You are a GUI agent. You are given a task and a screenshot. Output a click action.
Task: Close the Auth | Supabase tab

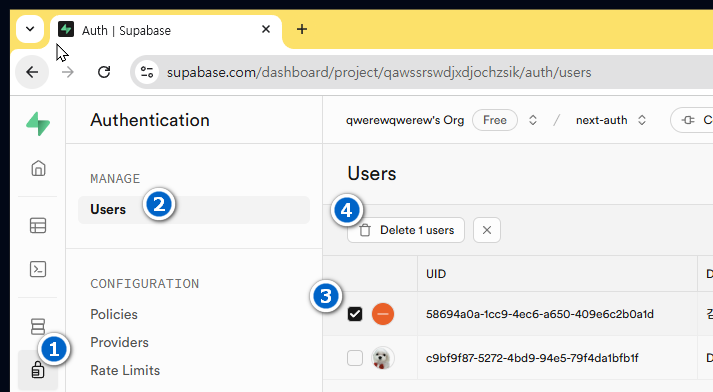click(266, 30)
